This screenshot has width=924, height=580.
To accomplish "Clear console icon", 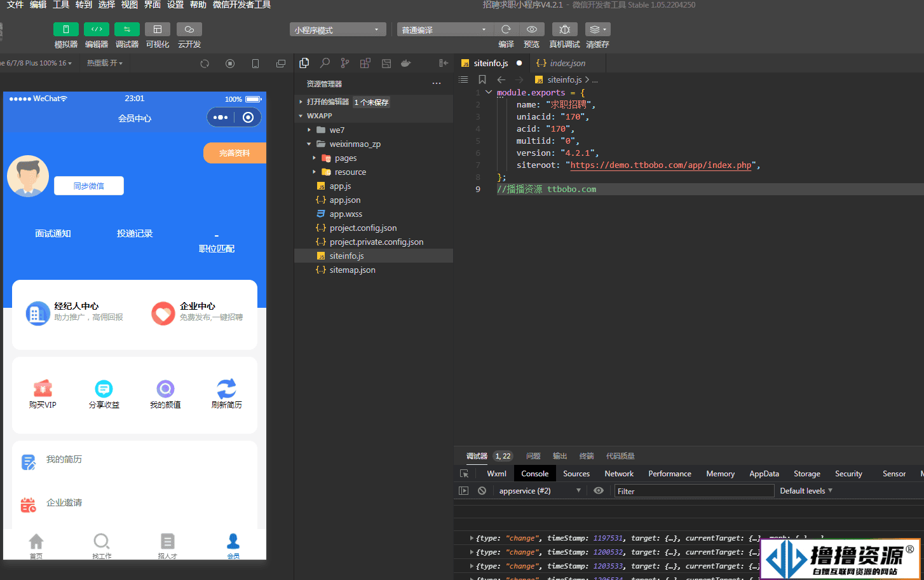I will [x=482, y=491].
